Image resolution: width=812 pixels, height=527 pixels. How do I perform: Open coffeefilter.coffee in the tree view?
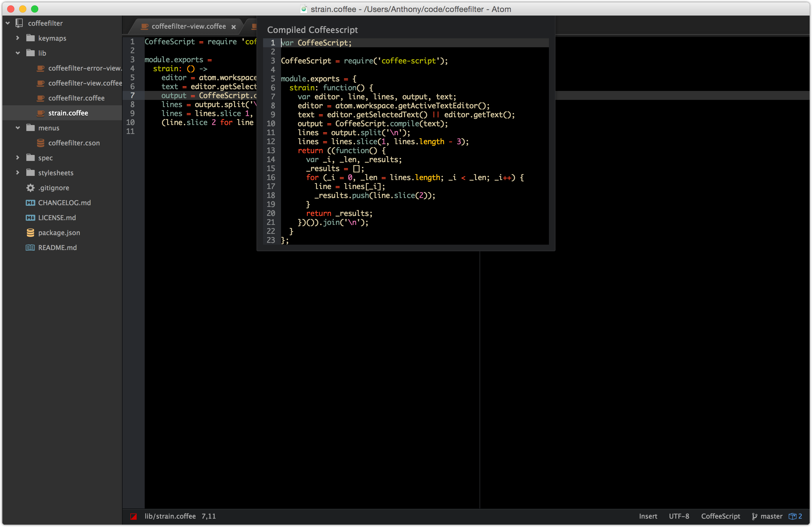click(77, 98)
